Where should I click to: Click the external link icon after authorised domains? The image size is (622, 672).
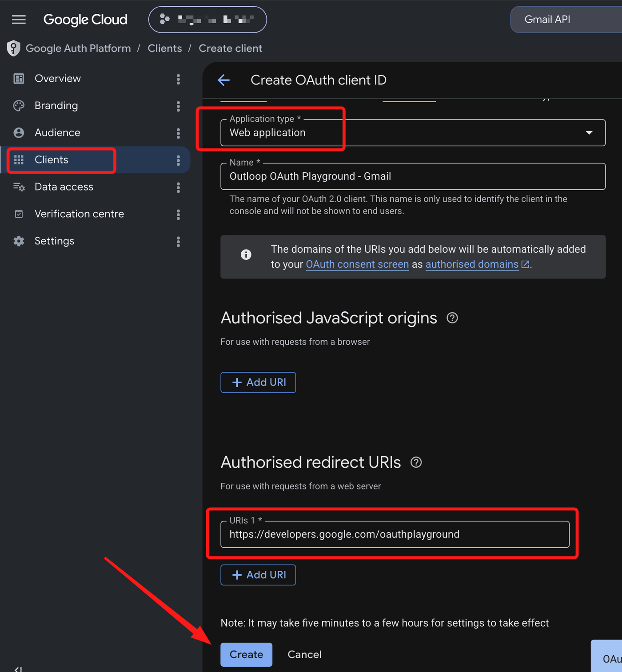point(525,264)
